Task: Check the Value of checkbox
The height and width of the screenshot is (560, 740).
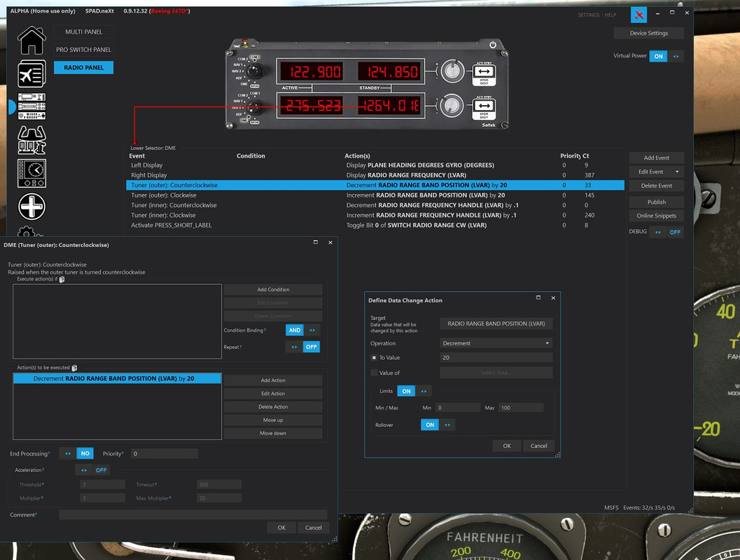Action: tap(375, 372)
